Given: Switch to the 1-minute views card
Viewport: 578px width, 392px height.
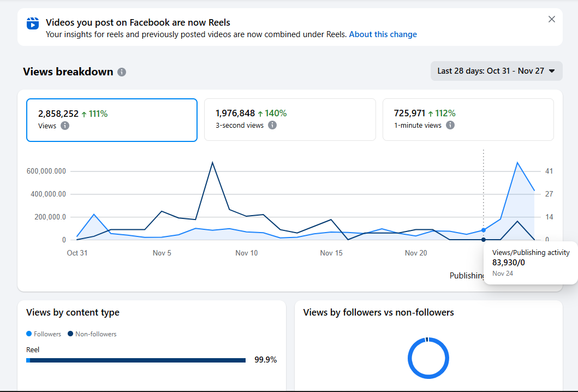Looking at the screenshot, I should coord(468,120).
